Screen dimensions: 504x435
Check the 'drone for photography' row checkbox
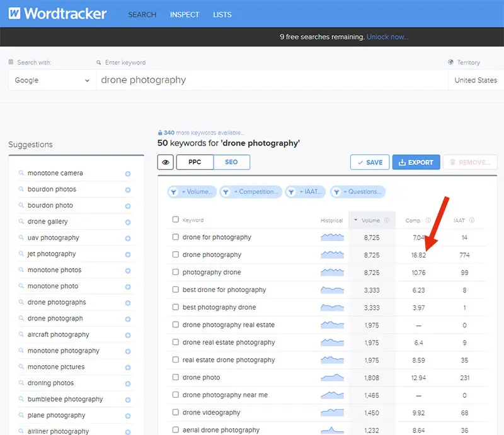pos(176,237)
